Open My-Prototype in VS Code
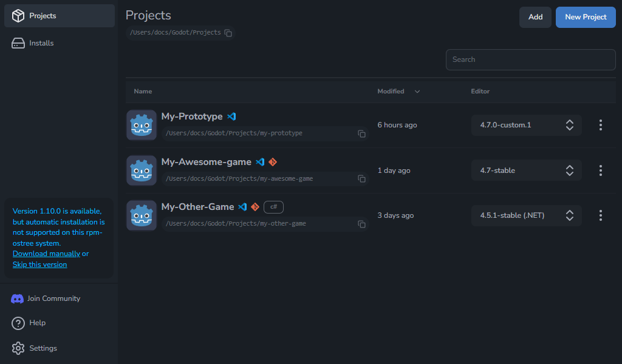Screen dimensions: 622x364 (231, 116)
